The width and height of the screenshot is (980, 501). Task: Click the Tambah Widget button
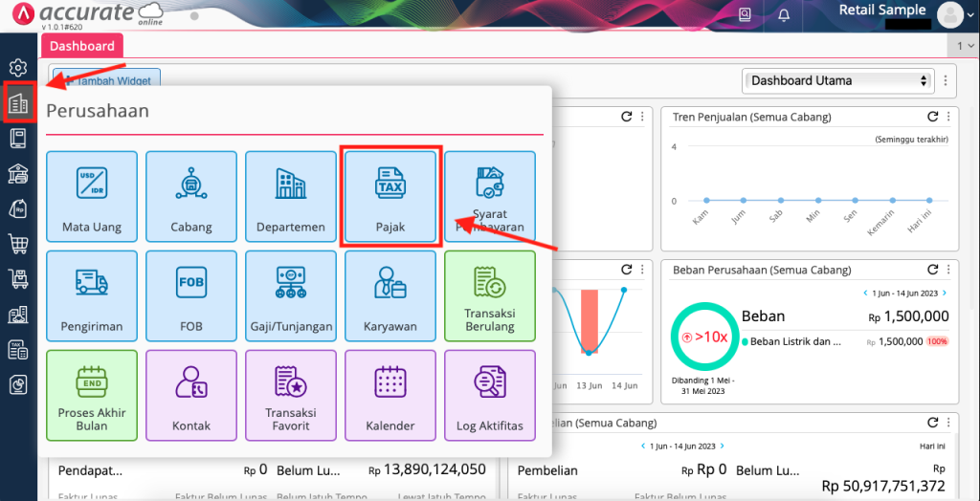[x=108, y=81]
